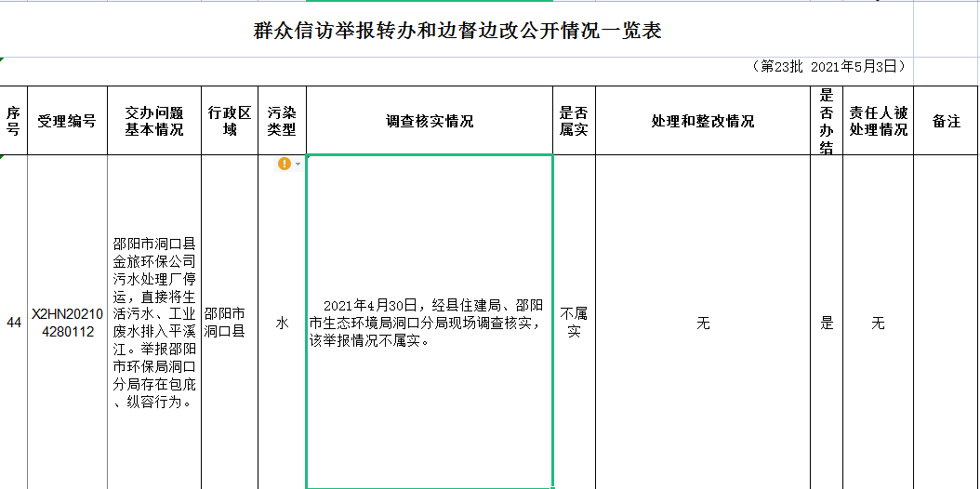The height and width of the screenshot is (489, 980).
Task: Click the 交办问题基本情况 header cell
Action: point(154,121)
